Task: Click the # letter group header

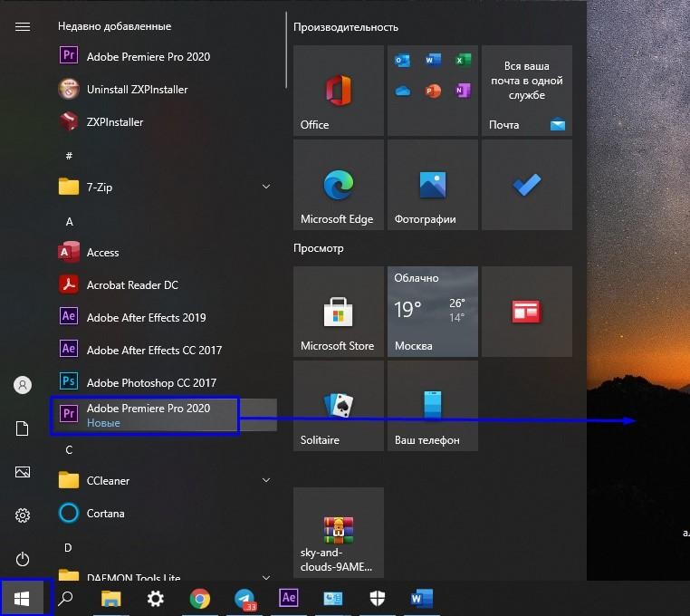Action: pyautogui.click(x=69, y=156)
